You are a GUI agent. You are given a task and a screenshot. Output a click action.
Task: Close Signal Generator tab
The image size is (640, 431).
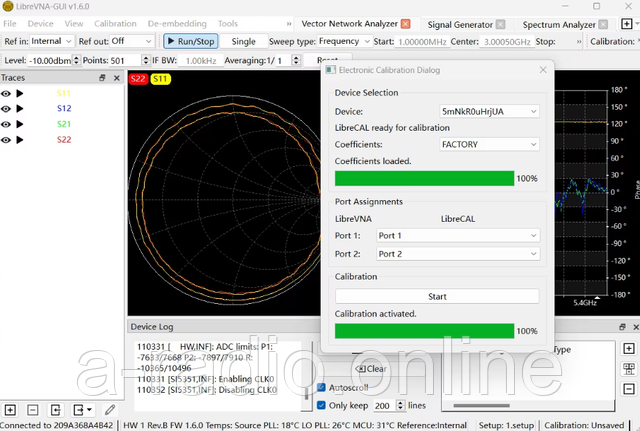(500, 24)
